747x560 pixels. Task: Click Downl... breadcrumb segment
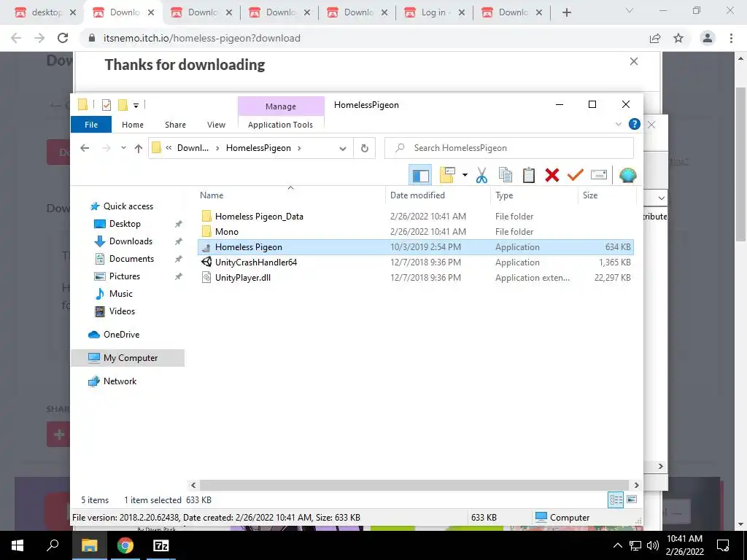pos(193,148)
